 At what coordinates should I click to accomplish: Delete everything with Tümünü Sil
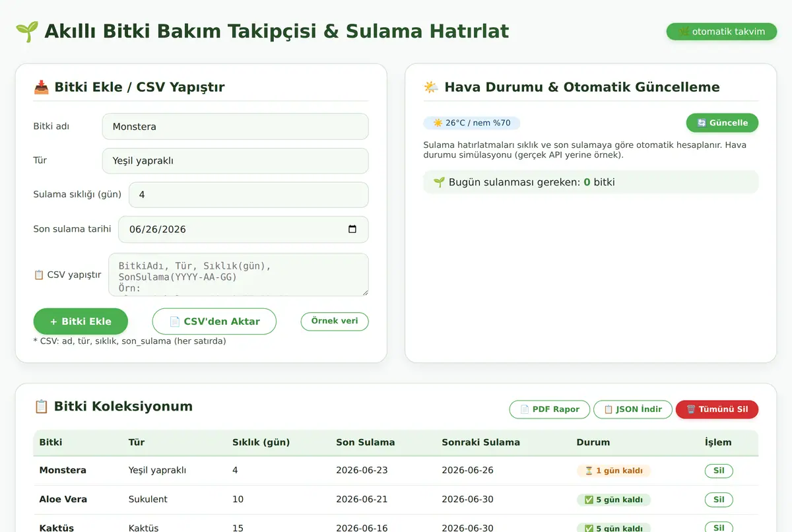tap(717, 409)
